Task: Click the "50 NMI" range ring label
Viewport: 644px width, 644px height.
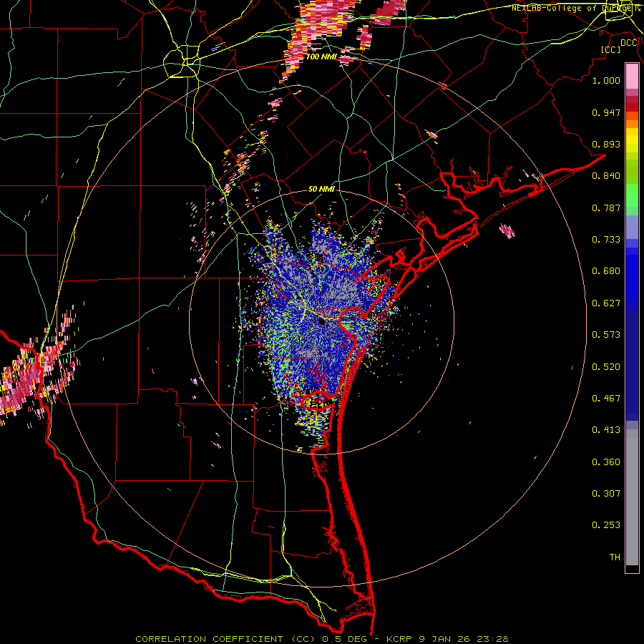Action: click(x=321, y=189)
